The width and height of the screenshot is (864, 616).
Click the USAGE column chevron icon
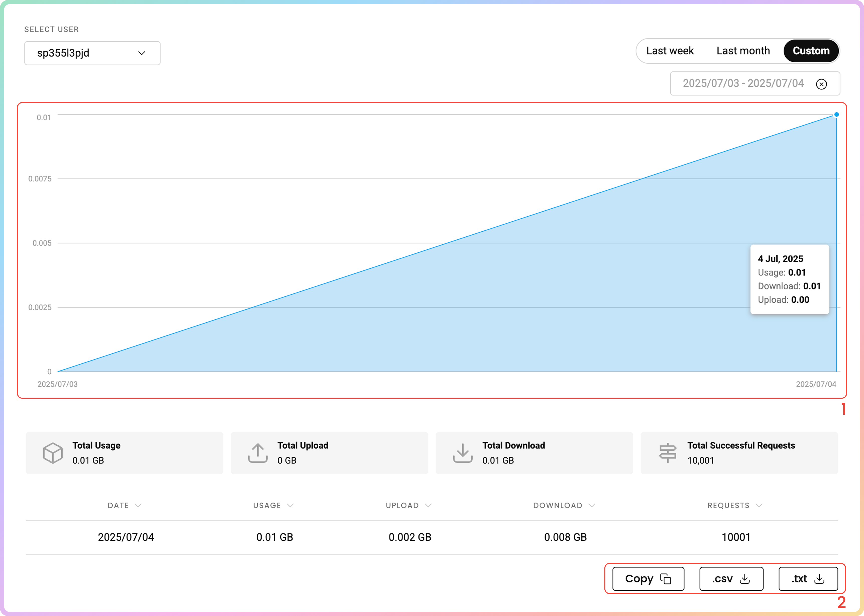[x=290, y=506]
